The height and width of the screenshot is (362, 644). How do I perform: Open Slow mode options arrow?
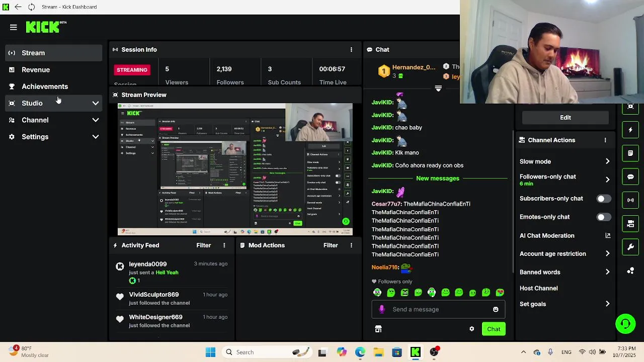[x=607, y=161]
